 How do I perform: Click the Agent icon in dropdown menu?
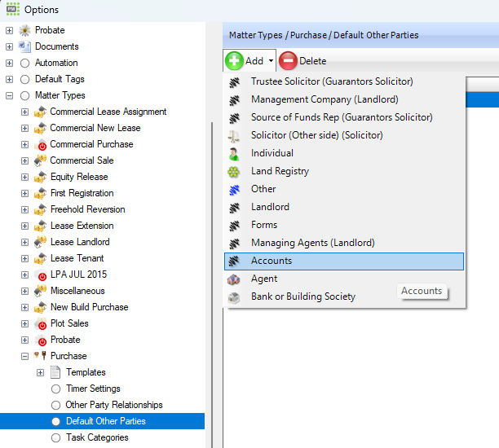234,279
